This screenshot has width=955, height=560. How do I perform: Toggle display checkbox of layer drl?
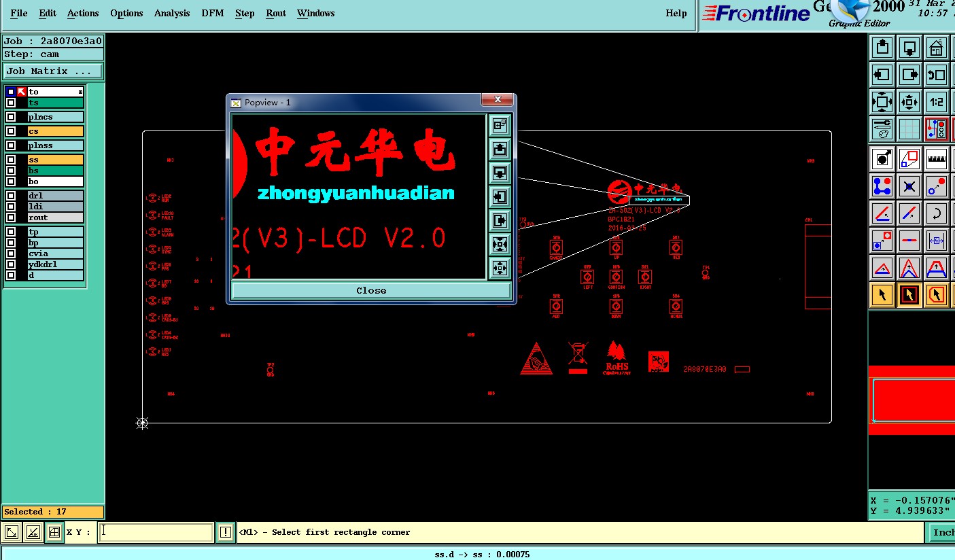11,196
